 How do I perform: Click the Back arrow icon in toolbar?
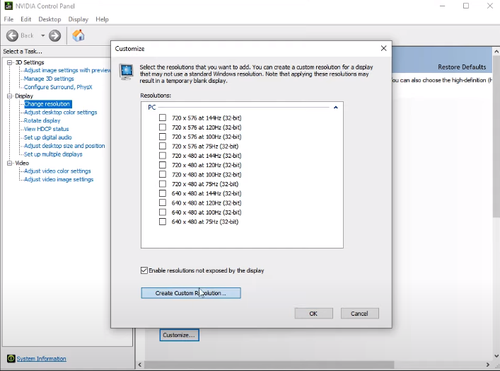coord(12,35)
